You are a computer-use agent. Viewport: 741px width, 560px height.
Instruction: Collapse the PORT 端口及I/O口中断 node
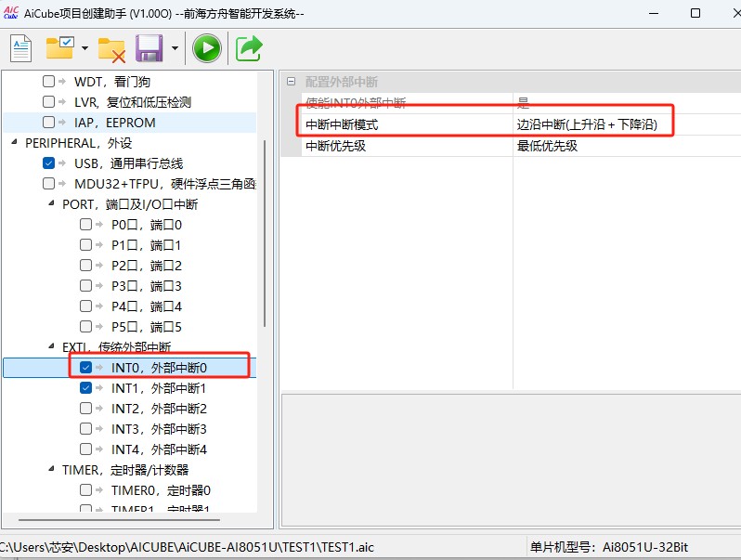tap(51, 202)
